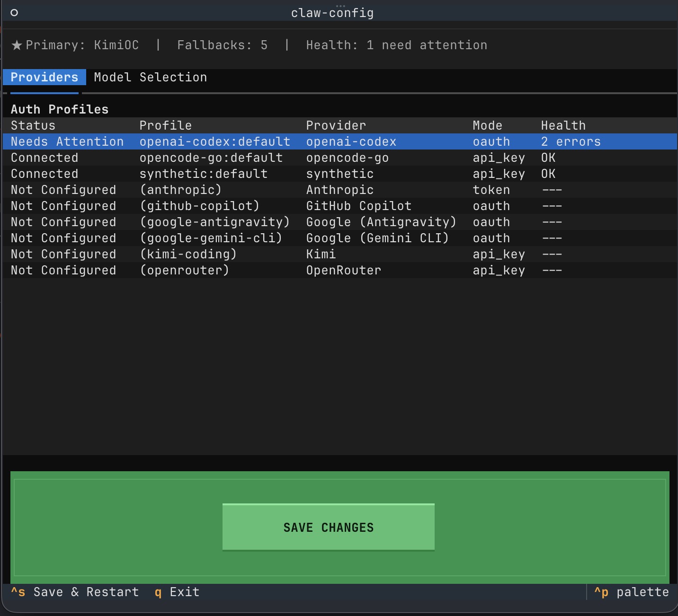
Task: Switch to the Model Selection tab
Action: click(150, 77)
